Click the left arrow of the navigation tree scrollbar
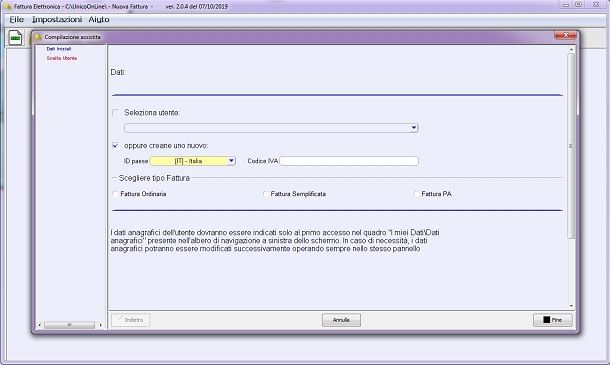610x365 pixels. 40,325
